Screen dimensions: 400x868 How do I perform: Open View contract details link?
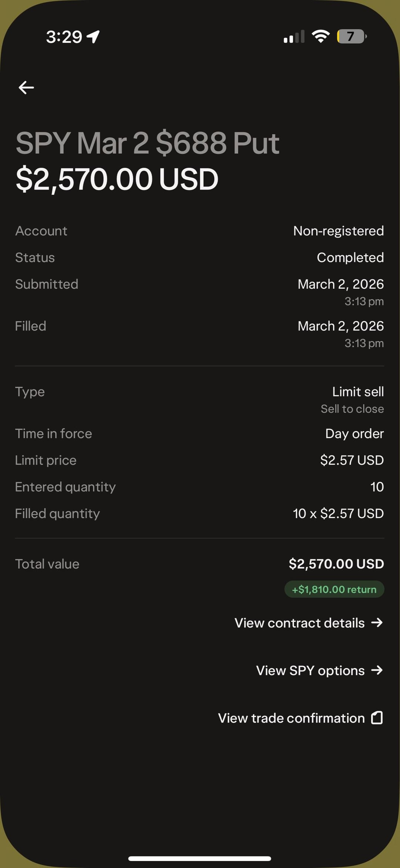[x=300, y=623]
